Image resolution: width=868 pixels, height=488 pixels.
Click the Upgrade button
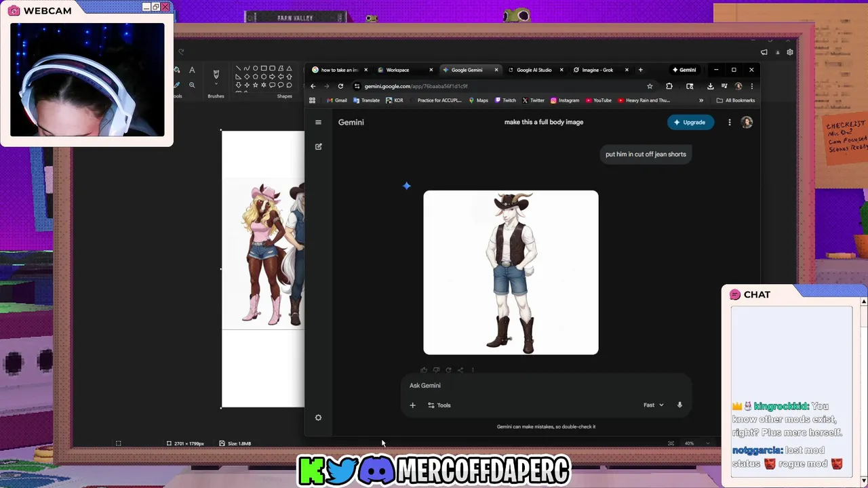pos(690,122)
